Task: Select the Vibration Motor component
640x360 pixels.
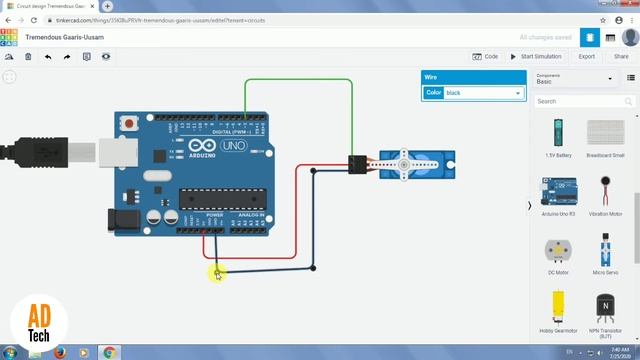Action: point(605,196)
